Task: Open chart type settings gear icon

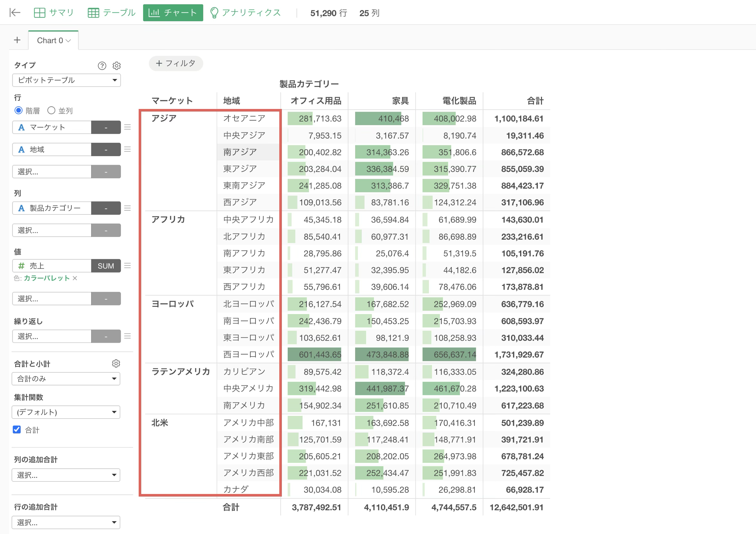Action: pyautogui.click(x=116, y=65)
